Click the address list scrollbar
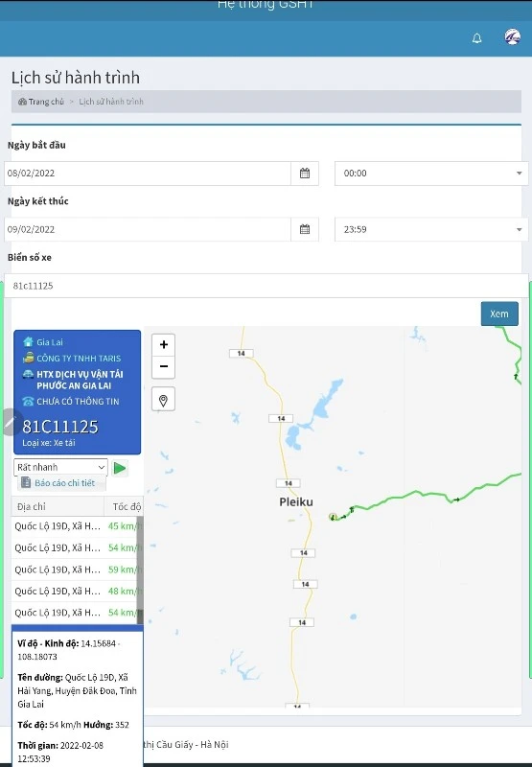The height and width of the screenshot is (767, 532). pos(140,569)
